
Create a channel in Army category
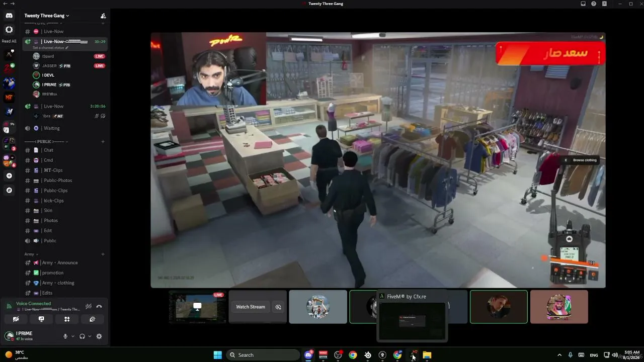[103, 254]
